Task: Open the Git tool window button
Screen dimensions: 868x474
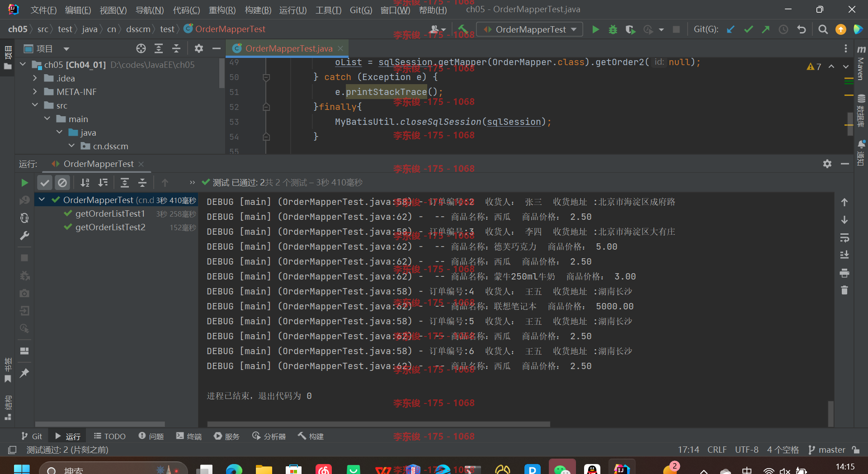Action: (x=32, y=436)
